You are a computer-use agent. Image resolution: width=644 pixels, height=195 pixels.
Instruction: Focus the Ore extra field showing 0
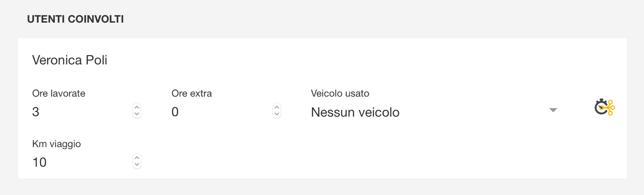pyautogui.click(x=222, y=112)
